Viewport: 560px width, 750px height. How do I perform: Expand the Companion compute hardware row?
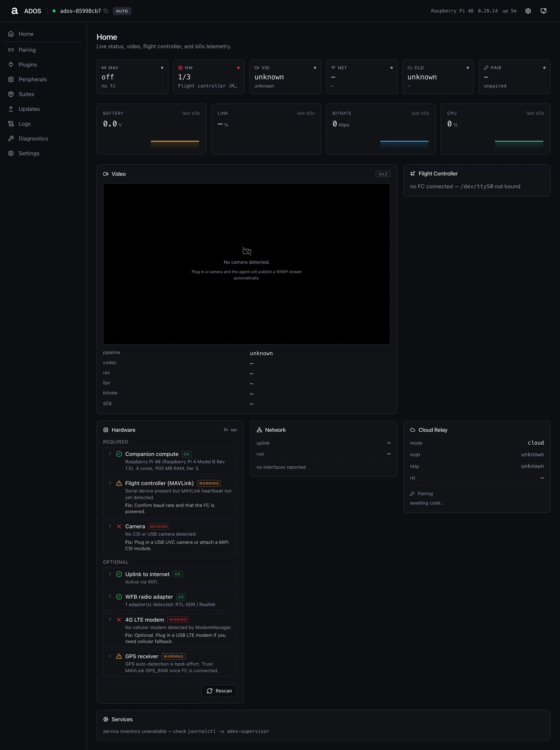tap(110, 454)
